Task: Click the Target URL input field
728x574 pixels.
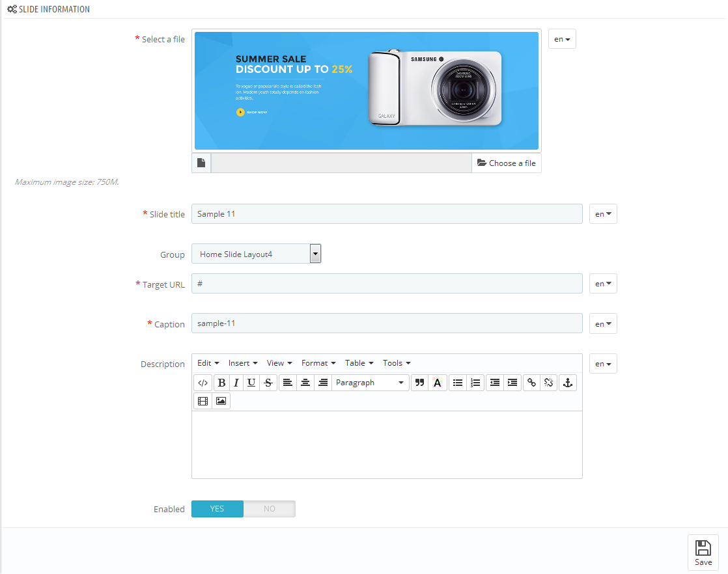Action: [x=387, y=284]
